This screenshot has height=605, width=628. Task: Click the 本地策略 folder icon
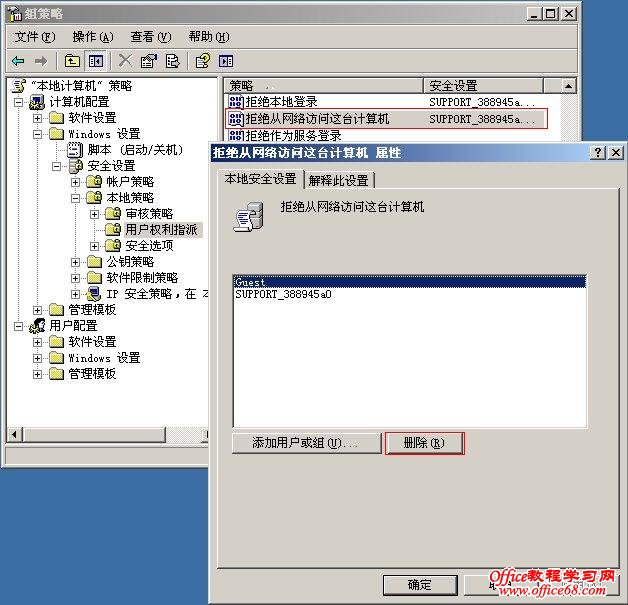[95, 197]
